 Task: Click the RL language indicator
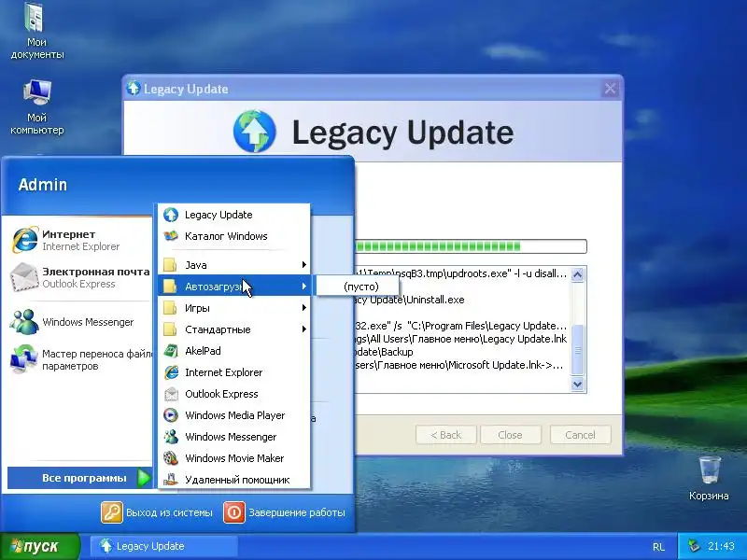tap(658, 547)
